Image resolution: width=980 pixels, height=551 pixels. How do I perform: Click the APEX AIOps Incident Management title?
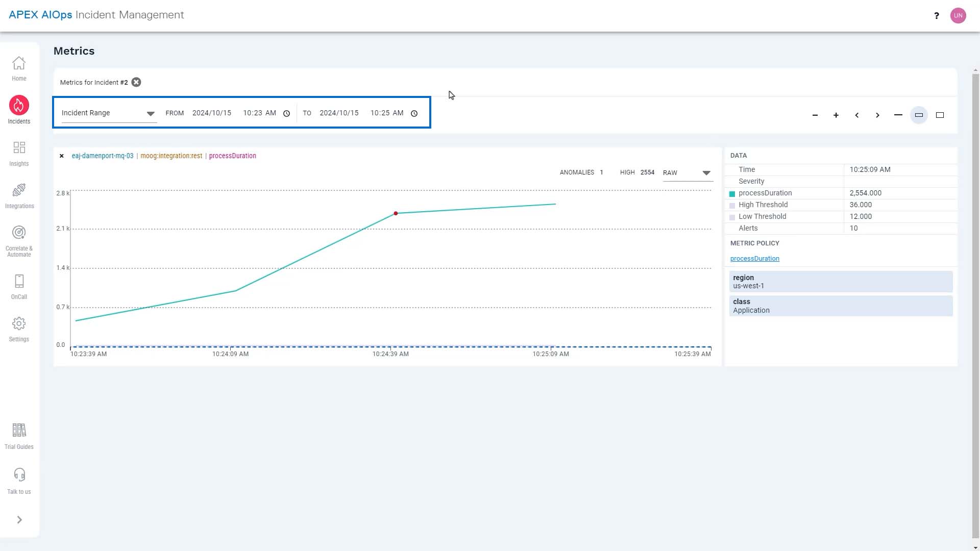pyautogui.click(x=96, y=15)
